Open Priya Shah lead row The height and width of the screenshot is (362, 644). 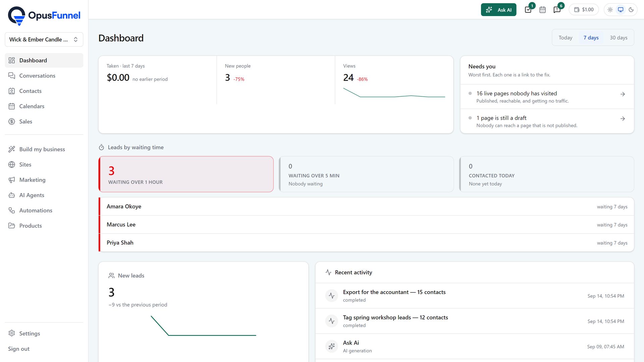(x=366, y=243)
